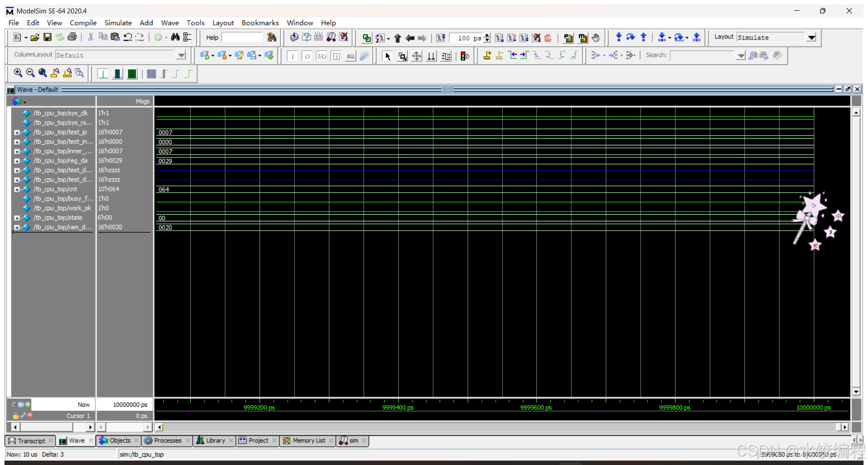Expand the /tb_cpu_top/cnt signal
The height and width of the screenshot is (465, 868).
point(17,190)
